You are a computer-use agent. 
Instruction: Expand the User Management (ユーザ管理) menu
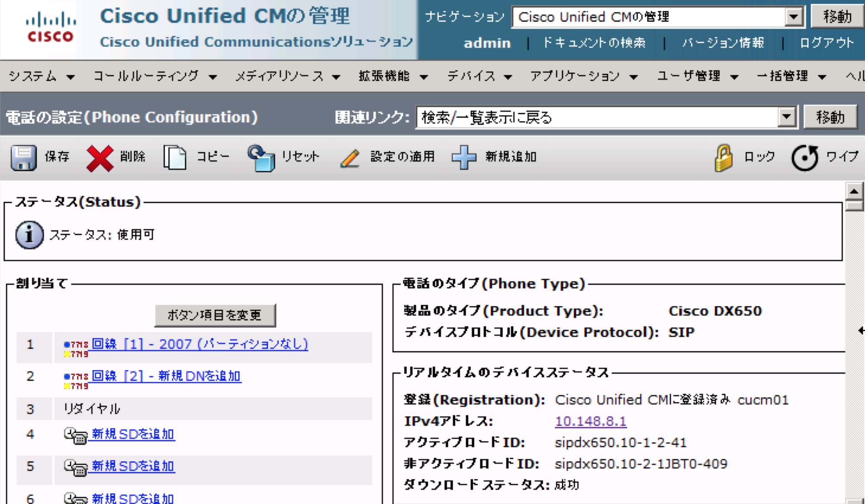pos(697,76)
